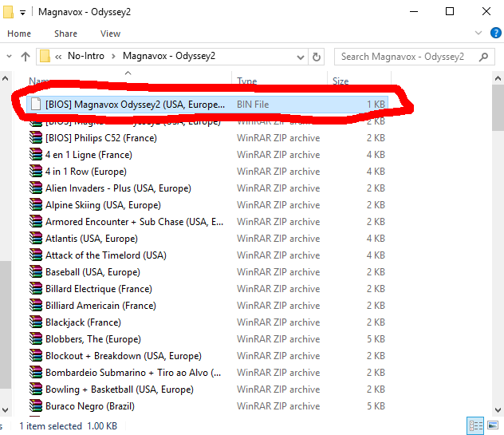Click WinRAR icon of Attack of the Timelord

36,255
